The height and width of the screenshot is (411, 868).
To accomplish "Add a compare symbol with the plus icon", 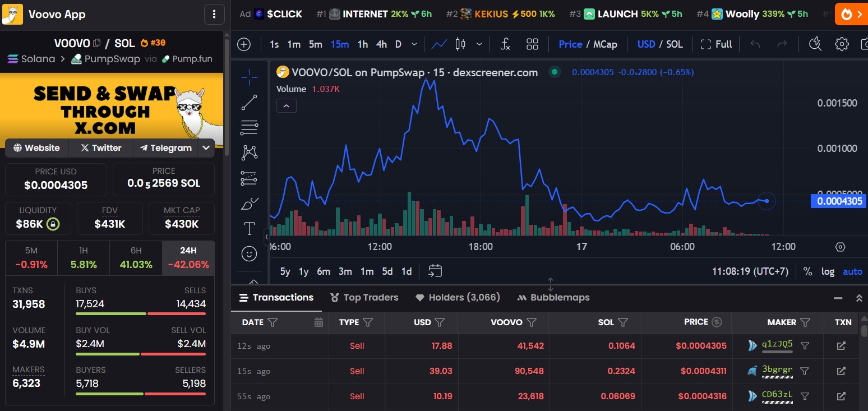I will coord(244,44).
